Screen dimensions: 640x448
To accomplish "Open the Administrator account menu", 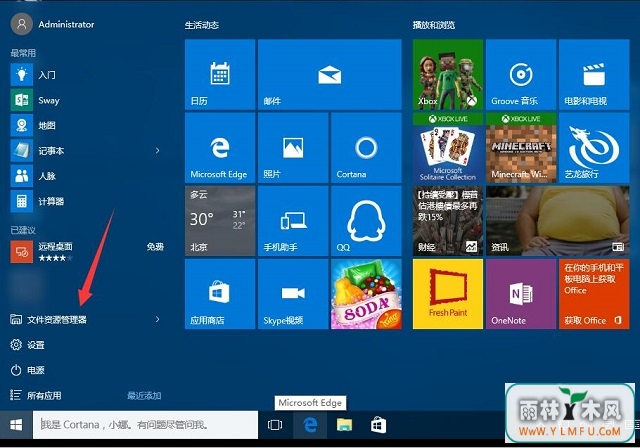I will [52, 24].
